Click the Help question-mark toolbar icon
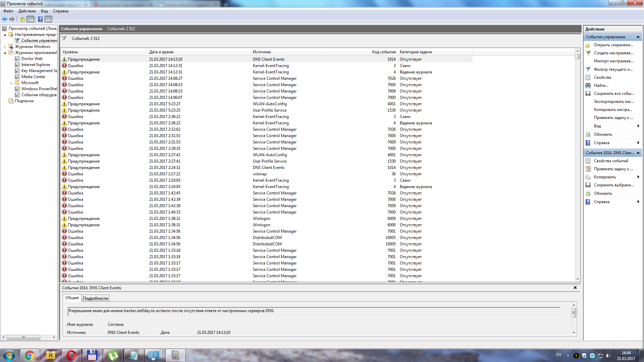This screenshot has width=644, height=362. [x=40, y=19]
